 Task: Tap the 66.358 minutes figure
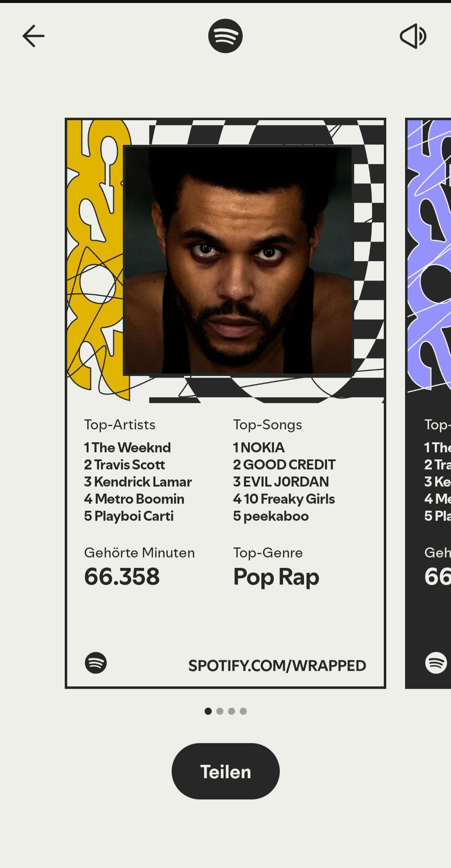(x=122, y=577)
